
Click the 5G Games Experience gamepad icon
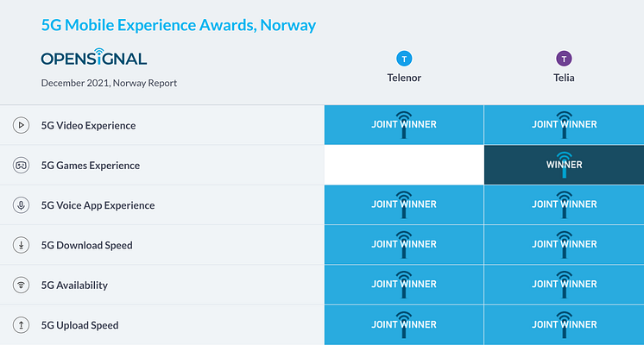(x=21, y=165)
